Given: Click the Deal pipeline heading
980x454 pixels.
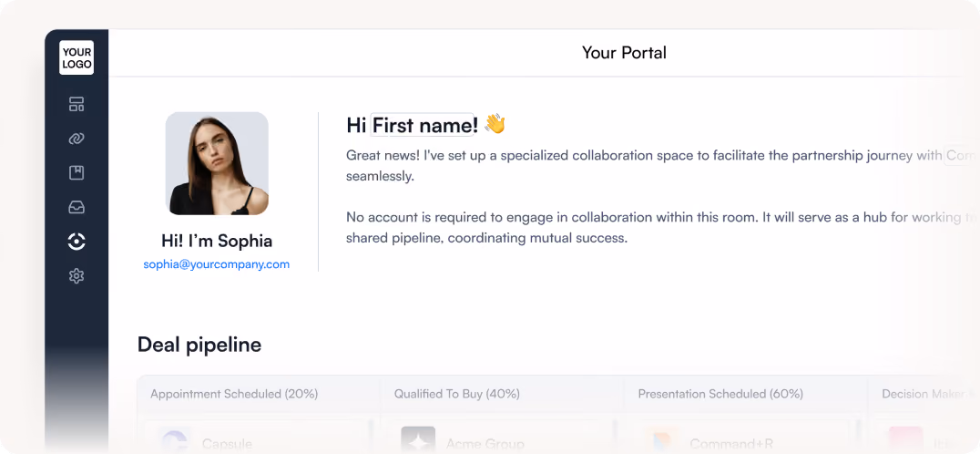Looking at the screenshot, I should 199,345.
